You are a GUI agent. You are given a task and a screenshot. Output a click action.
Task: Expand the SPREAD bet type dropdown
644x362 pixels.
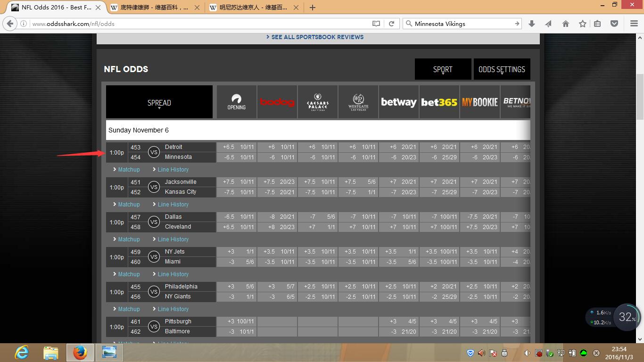[x=159, y=102]
